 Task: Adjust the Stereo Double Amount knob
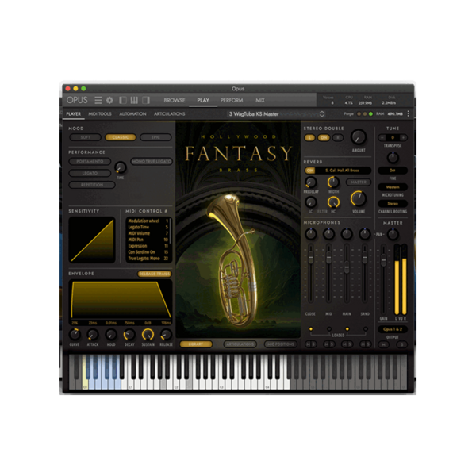point(359,137)
